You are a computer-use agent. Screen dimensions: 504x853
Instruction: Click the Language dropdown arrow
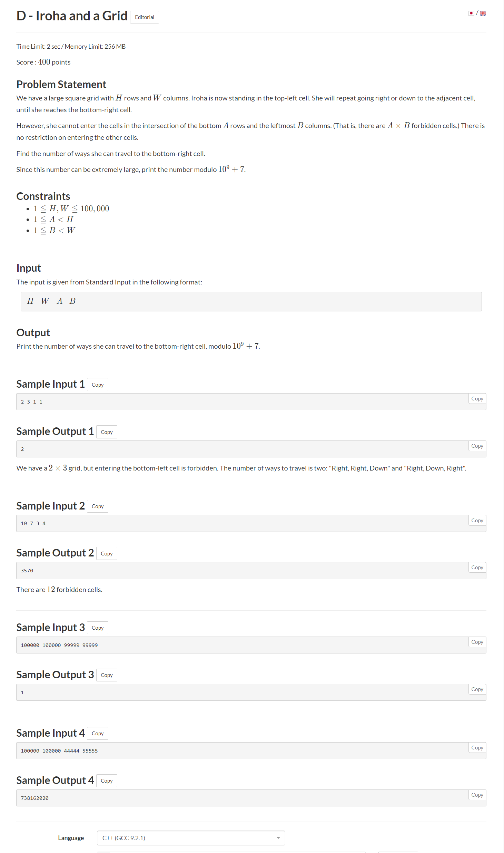278,838
